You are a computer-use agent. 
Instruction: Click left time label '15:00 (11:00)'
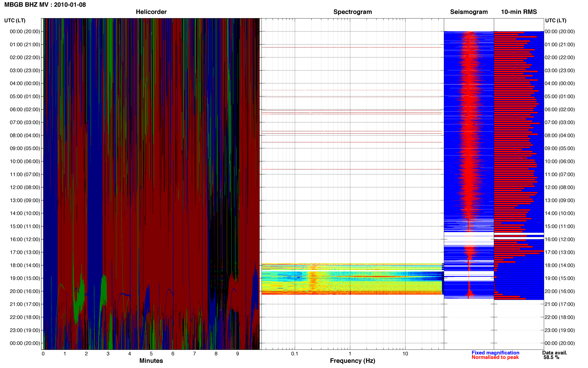tap(25, 226)
